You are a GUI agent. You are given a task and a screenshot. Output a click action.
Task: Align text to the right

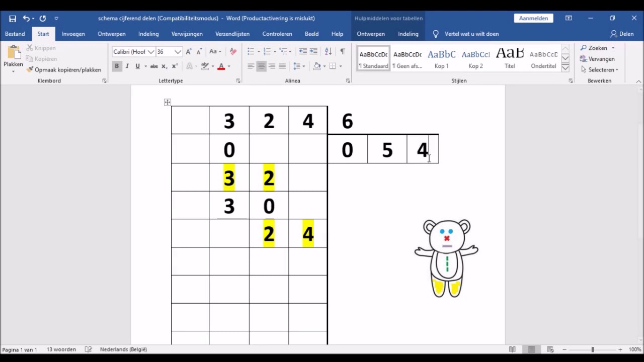[272, 66]
